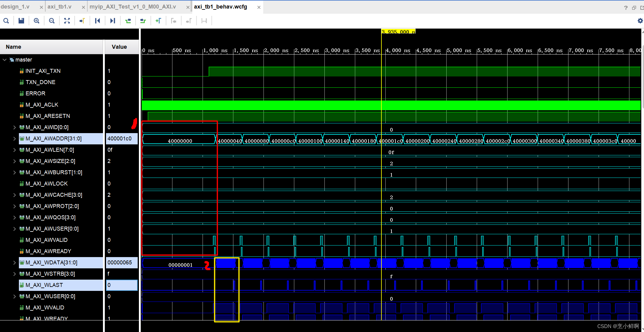Select ERROR signal row
Screen dimensions: 644x332
(x=35, y=94)
